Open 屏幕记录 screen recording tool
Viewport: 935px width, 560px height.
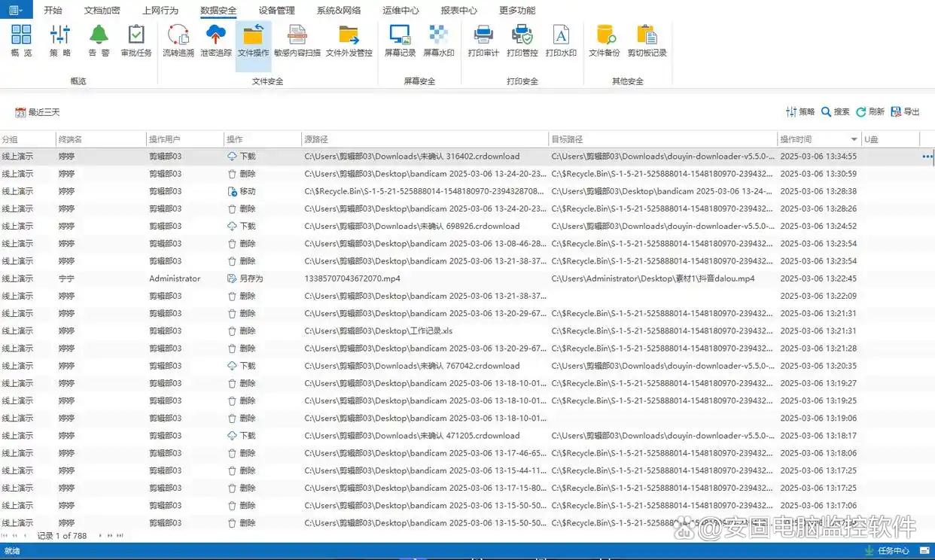(x=400, y=41)
